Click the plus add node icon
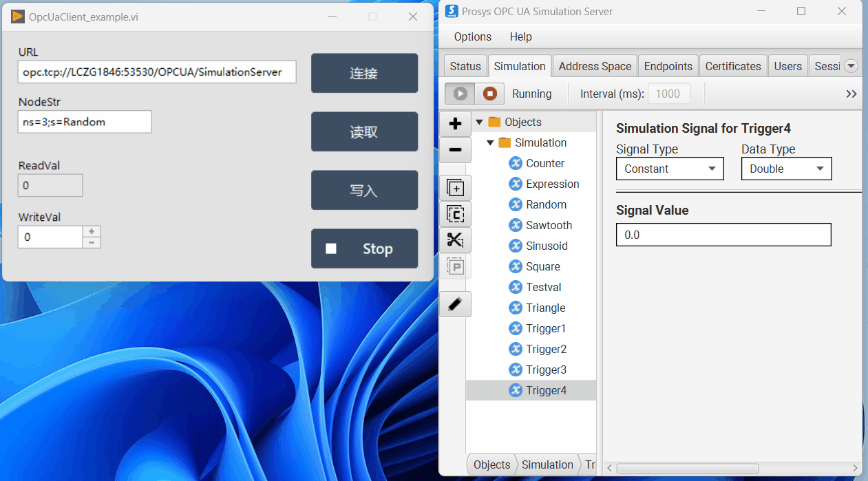Image resolution: width=868 pixels, height=481 pixels. pyautogui.click(x=455, y=124)
